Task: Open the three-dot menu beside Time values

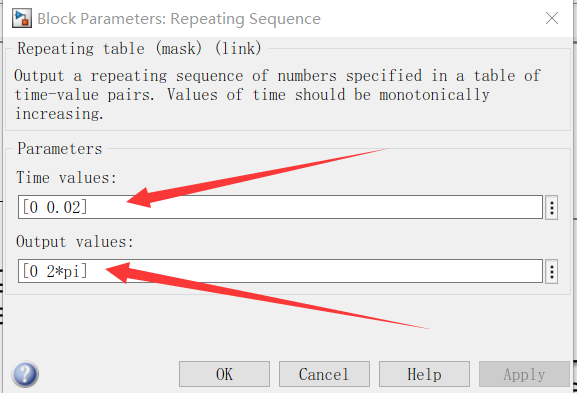Action: (x=551, y=208)
